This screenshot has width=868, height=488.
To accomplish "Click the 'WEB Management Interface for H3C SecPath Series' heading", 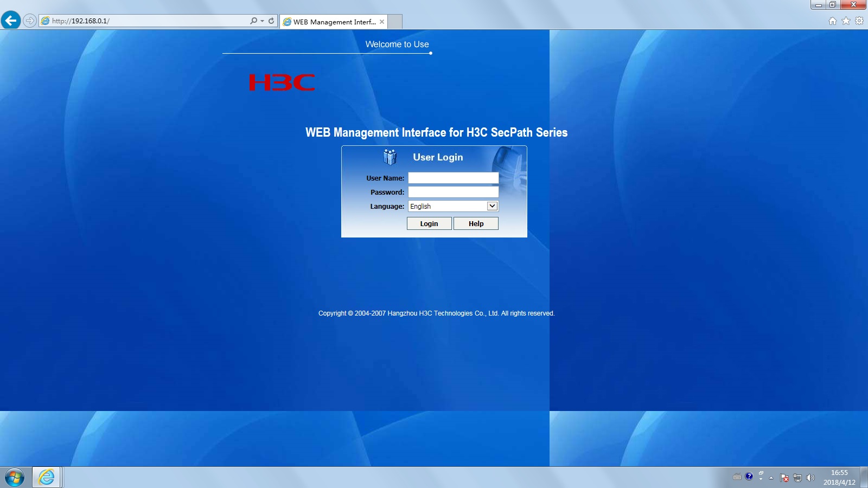I will [x=436, y=132].
